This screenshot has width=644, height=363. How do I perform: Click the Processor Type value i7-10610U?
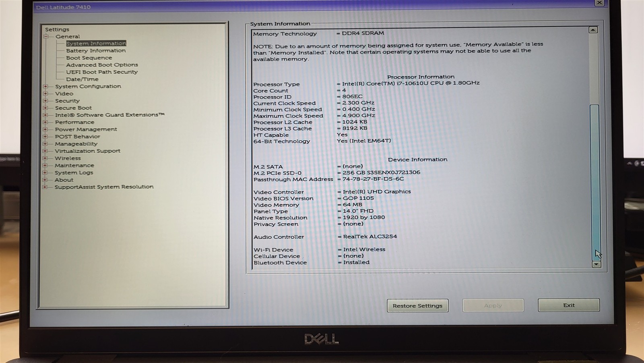[x=411, y=83]
